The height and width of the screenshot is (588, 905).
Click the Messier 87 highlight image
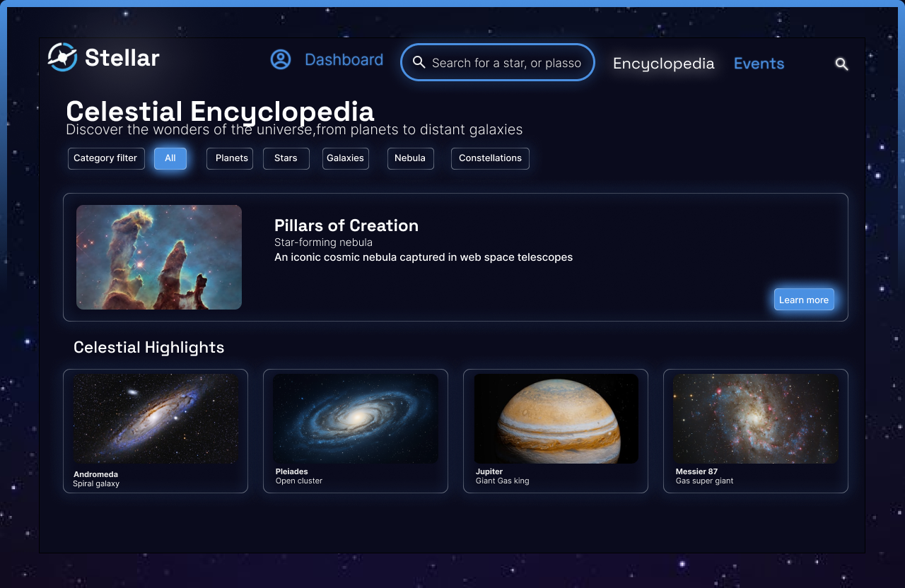click(755, 418)
